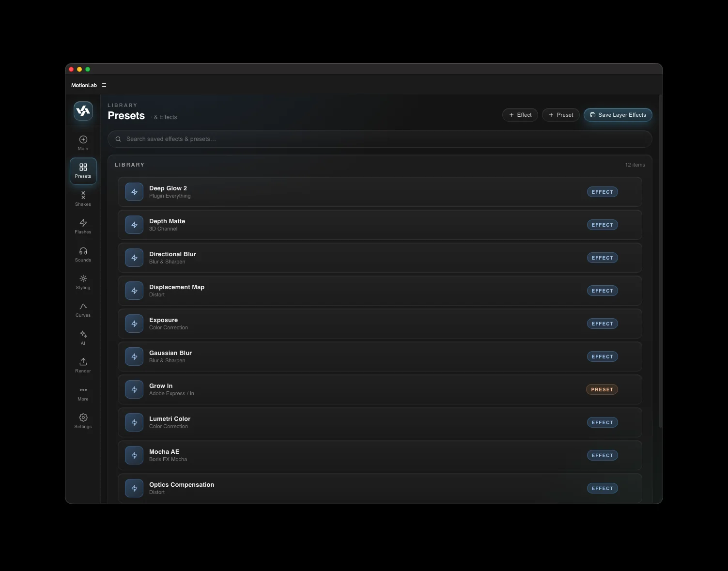Screen dimensions: 728x571
Task: Click the EFFECT badge on Exposure
Action: (x=602, y=324)
